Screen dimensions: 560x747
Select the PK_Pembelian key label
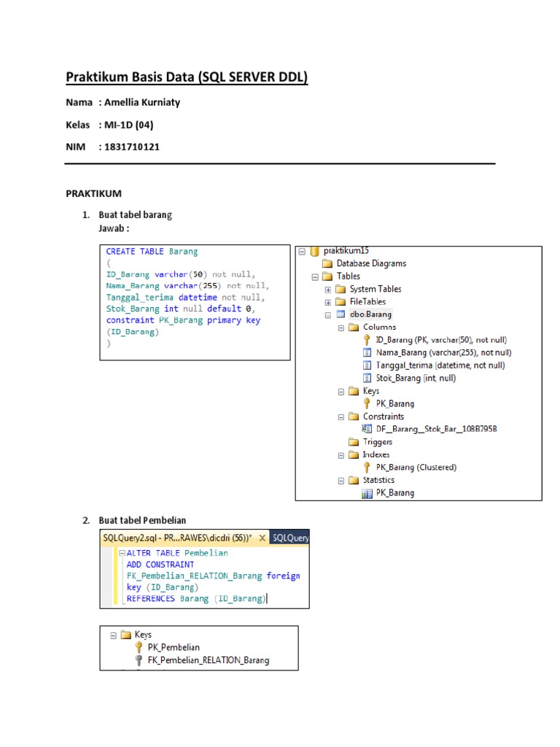point(174,648)
